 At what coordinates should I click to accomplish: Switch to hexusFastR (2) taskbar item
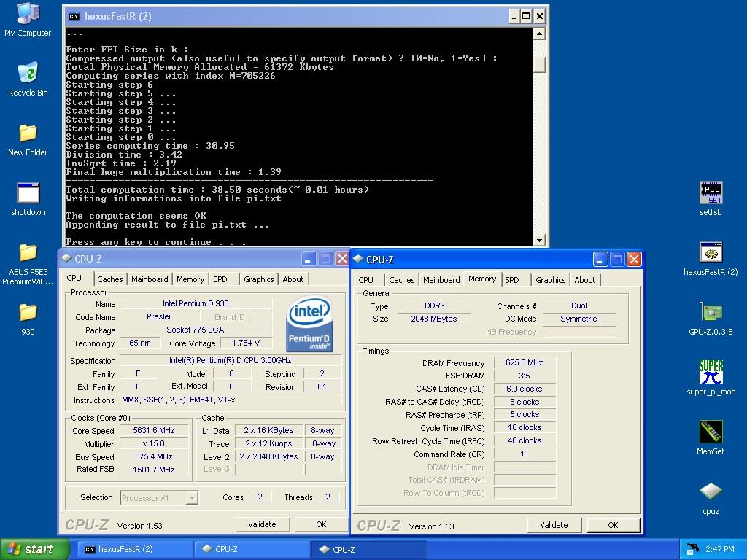[x=135, y=549]
